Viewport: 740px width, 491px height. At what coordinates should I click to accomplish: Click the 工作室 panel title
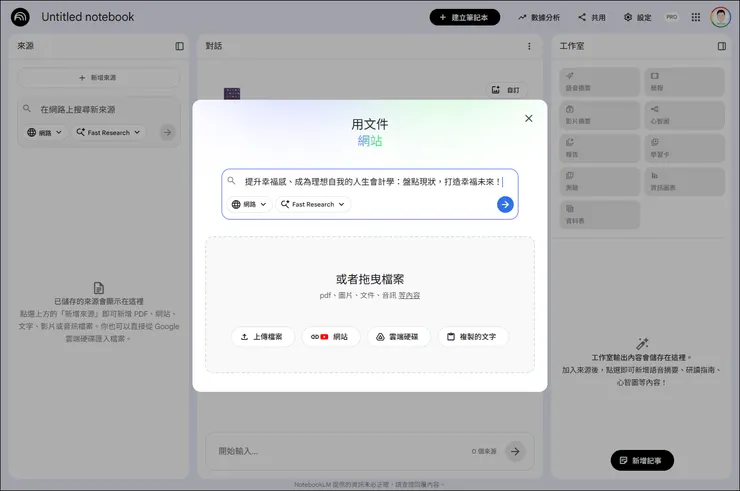(x=572, y=46)
